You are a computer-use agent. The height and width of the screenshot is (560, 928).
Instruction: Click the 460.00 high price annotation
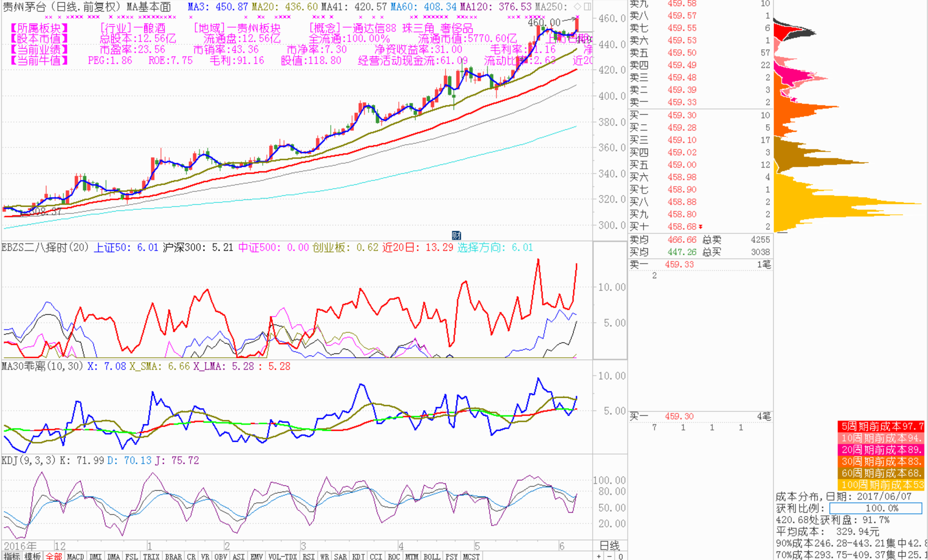click(544, 22)
